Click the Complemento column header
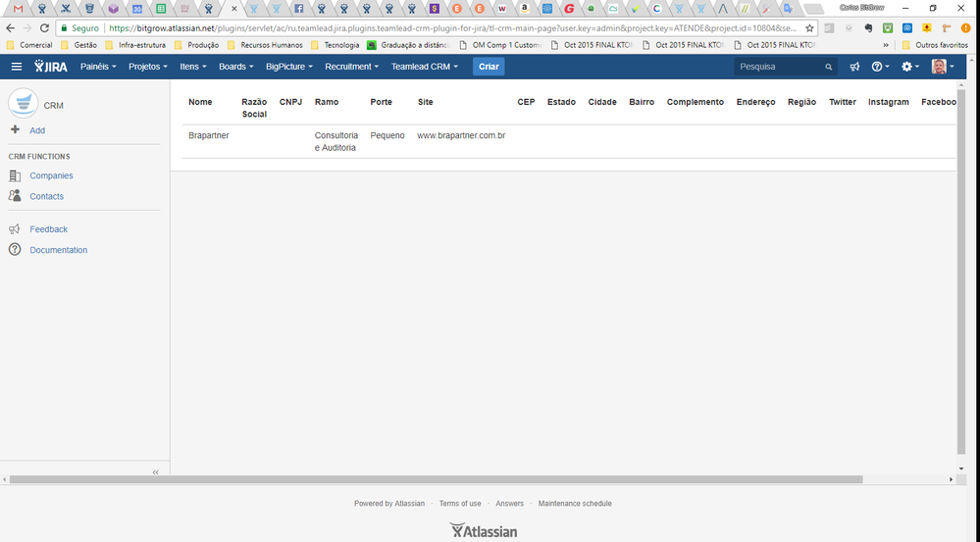 pyautogui.click(x=695, y=102)
